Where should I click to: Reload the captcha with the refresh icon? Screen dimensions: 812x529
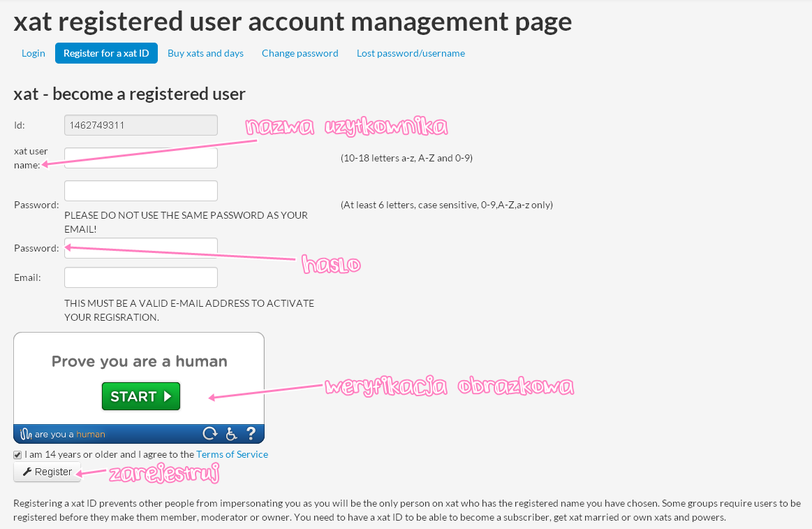[x=209, y=434]
